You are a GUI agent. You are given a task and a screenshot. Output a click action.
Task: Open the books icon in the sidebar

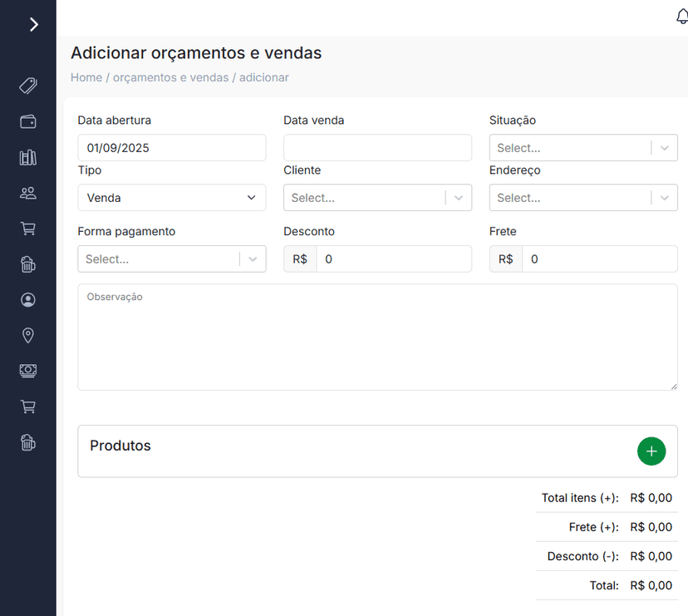[28, 158]
